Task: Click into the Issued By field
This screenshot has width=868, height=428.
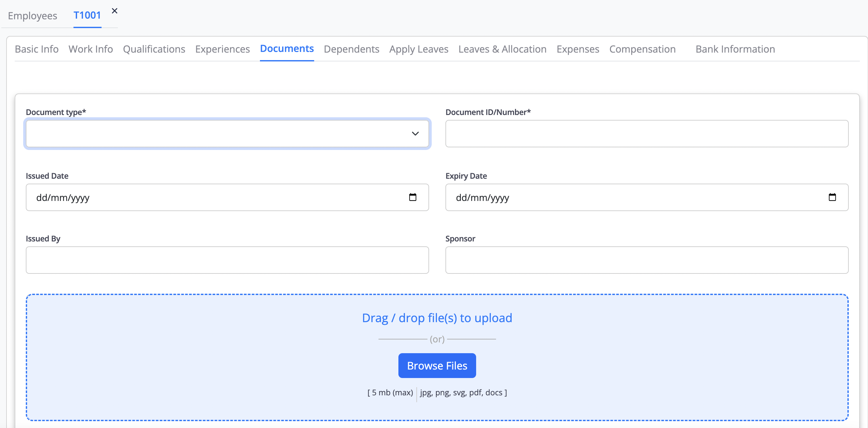Action: click(227, 260)
